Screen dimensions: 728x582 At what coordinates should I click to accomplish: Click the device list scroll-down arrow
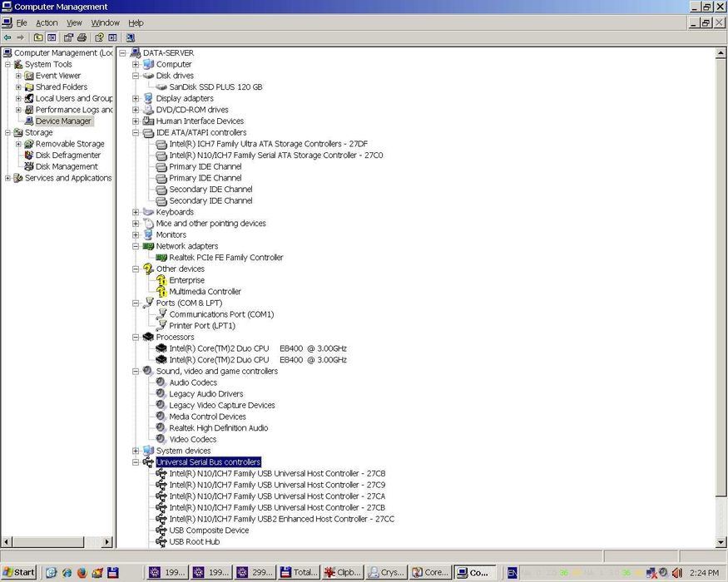[x=721, y=541]
